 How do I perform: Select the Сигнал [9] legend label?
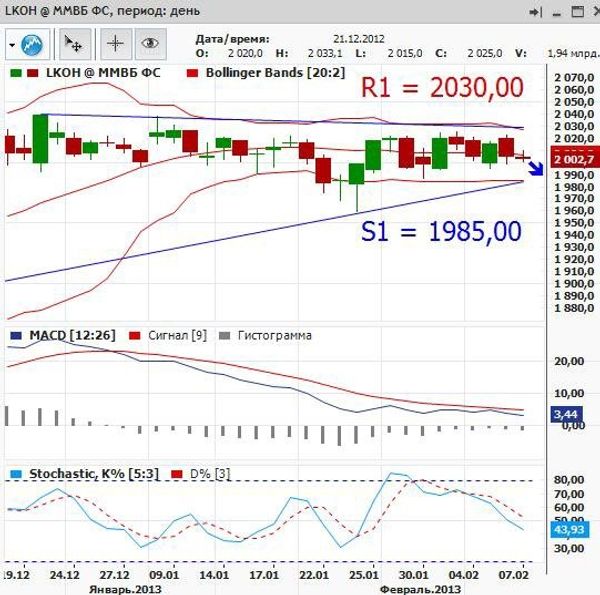click(x=177, y=336)
